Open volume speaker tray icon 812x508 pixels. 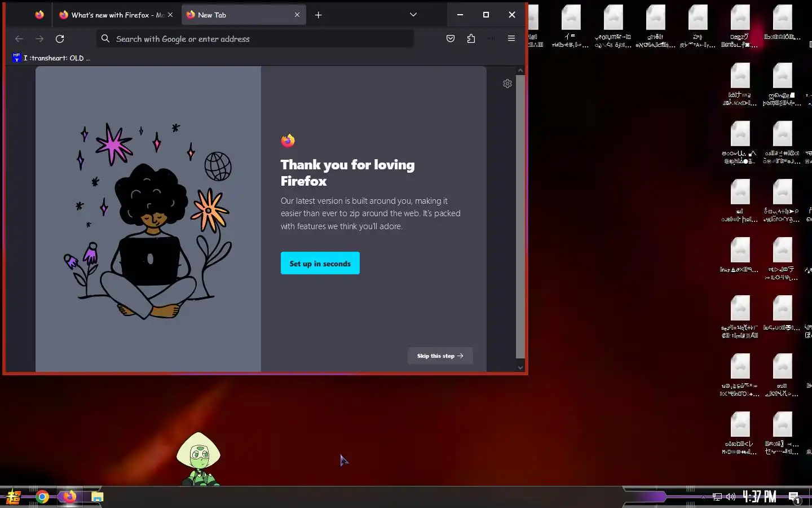[731, 497]
